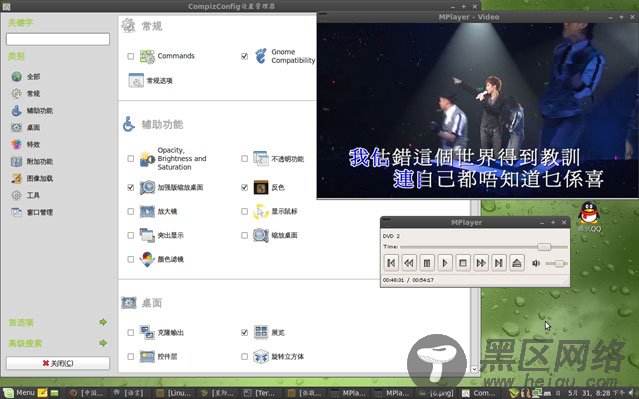
Task: Switch to Com... CompizConfig taskbar item
Action: [x=479, y=393]
